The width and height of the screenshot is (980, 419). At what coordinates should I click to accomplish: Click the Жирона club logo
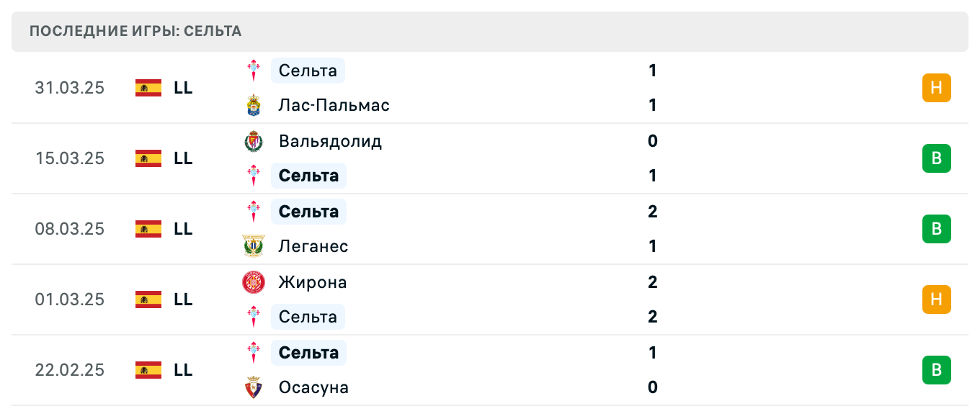point(254,282)
